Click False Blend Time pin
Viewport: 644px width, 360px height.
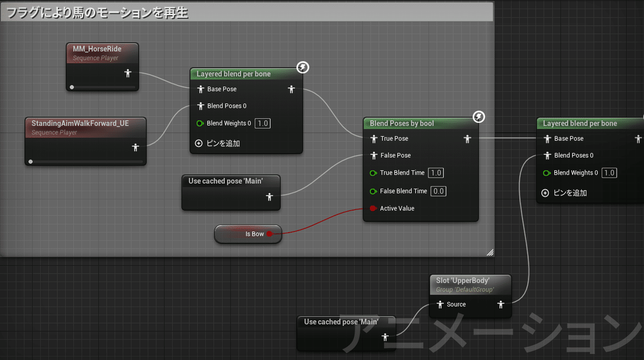pos(374,191)
